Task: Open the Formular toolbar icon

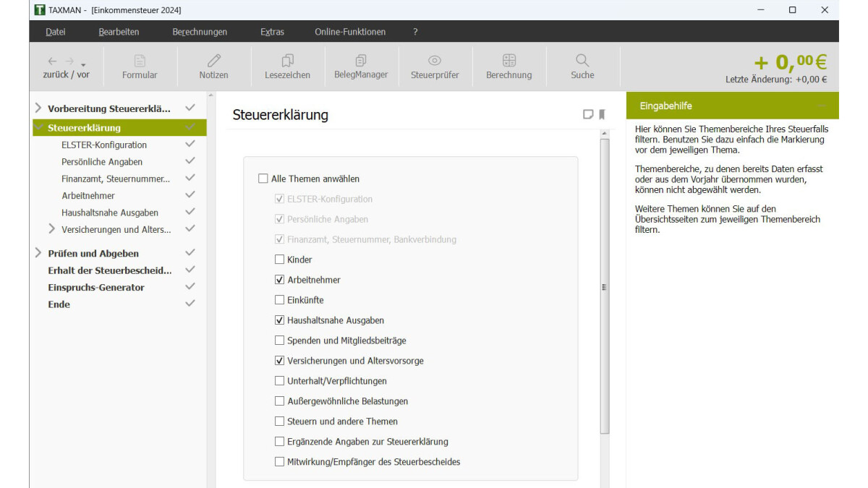Action: tap(140, 61)
